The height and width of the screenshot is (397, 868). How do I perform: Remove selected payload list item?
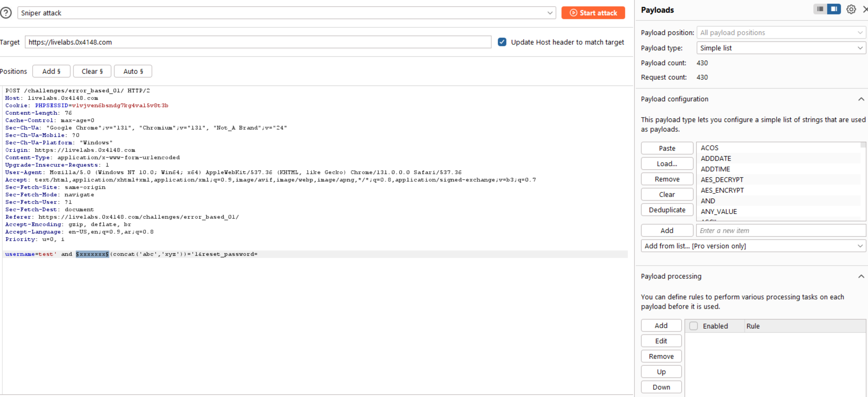[667, 179]
